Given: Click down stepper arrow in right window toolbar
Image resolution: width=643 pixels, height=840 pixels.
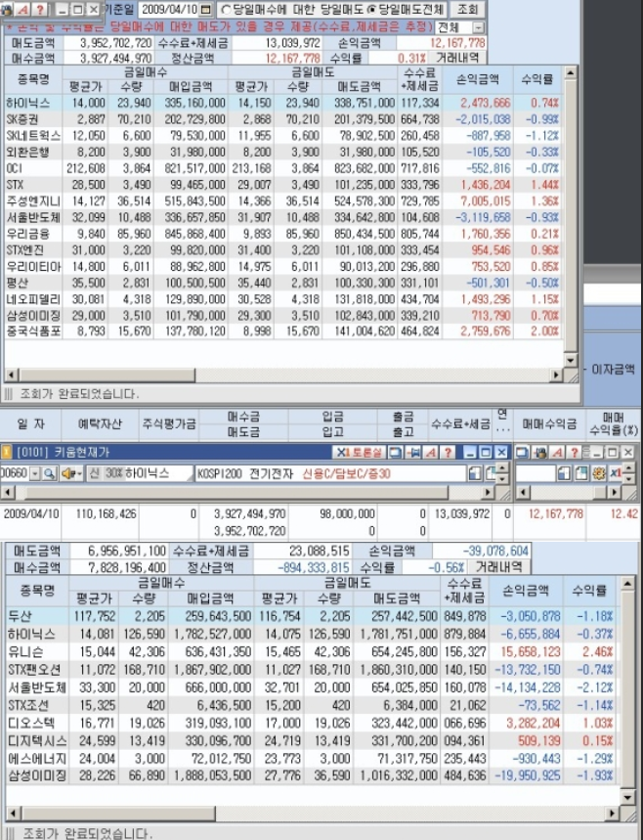Looking at the screenshot, I should [x=629, y=478].
